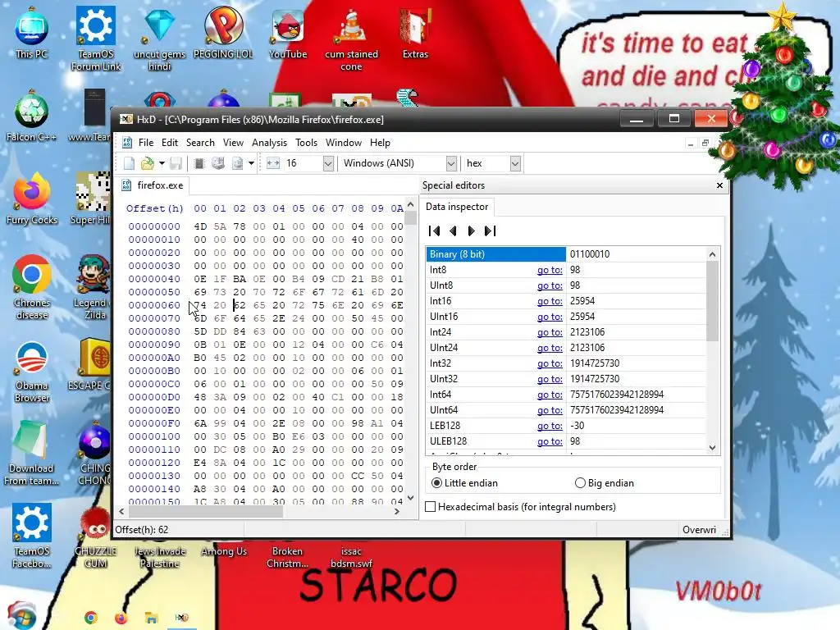Select the firefox.exe document tab
840x630 pixels.
coord(153,185)
